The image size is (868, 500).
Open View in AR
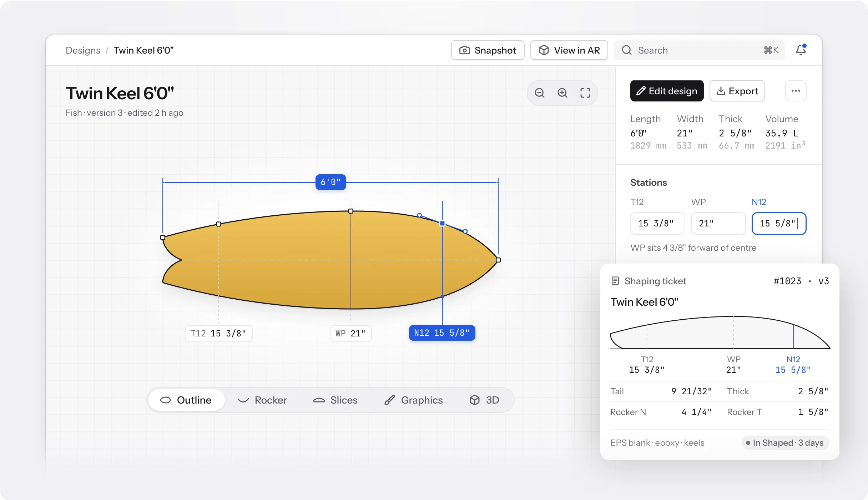569,50
